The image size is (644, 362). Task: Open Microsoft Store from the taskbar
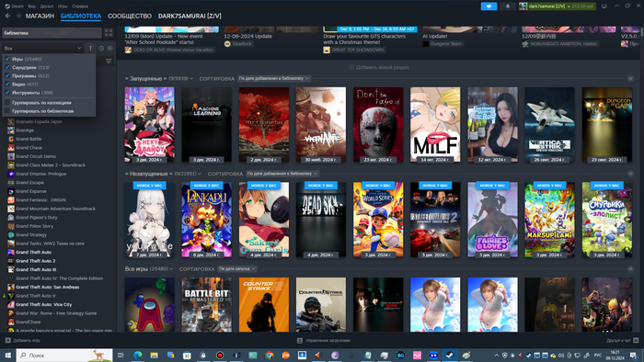187,355
